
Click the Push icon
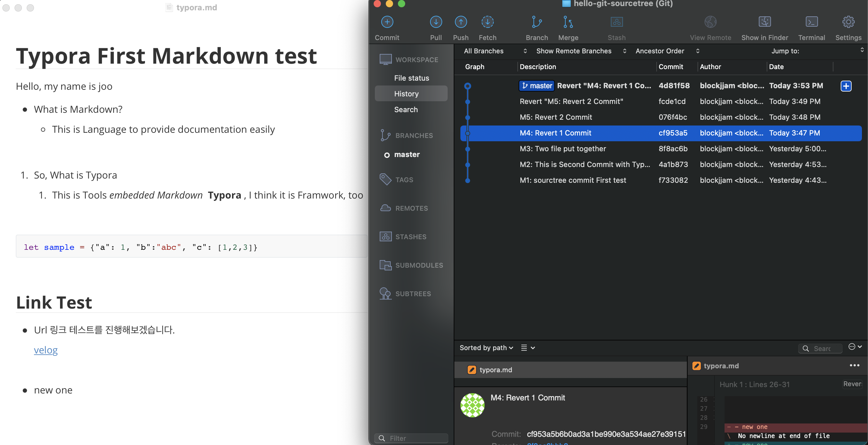pyautogui.click(x=461, y=22)
